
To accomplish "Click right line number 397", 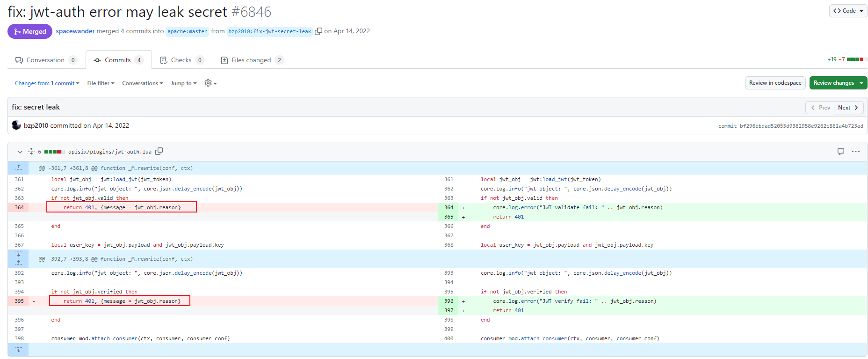I will tap(449, 310).
